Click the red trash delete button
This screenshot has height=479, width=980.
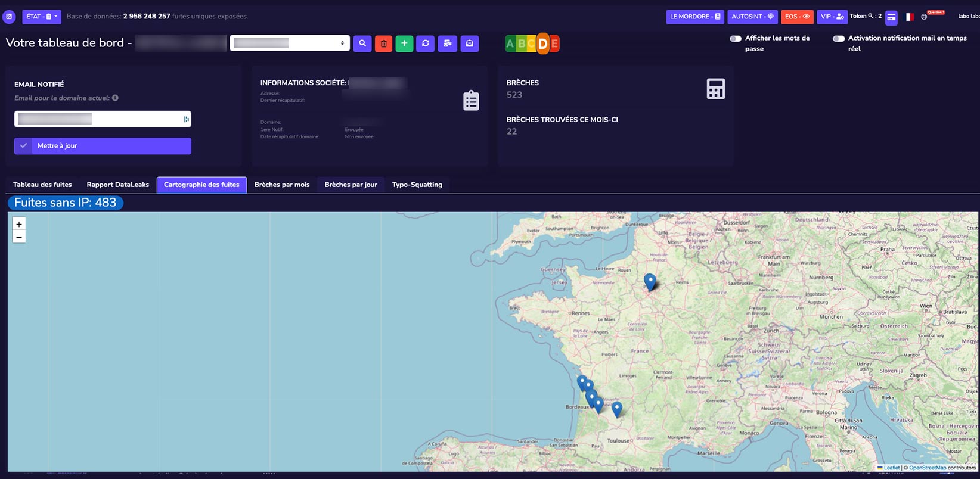pos(383,43)
